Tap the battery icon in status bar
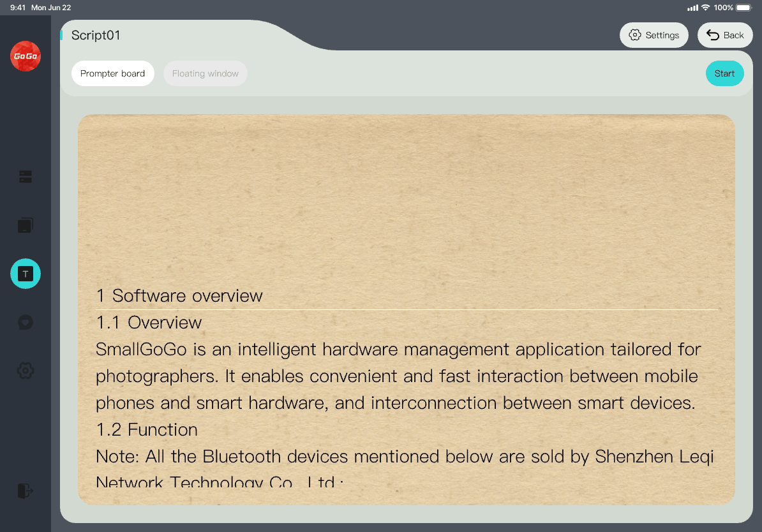 tap(744, 8)
